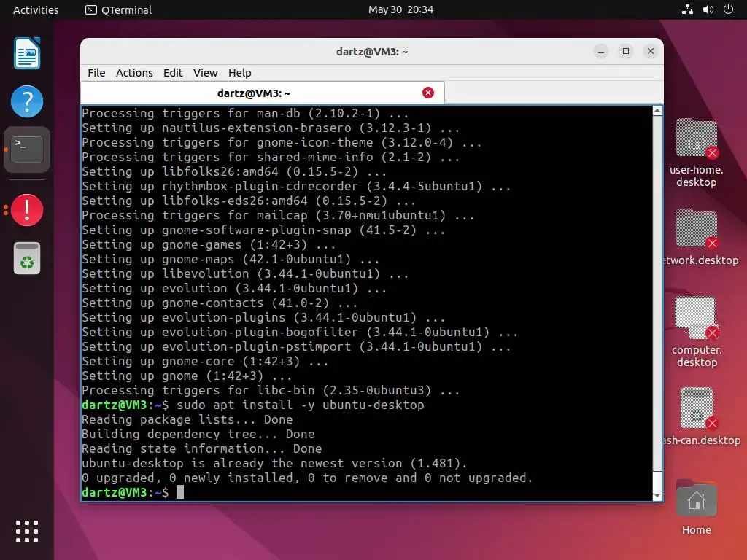The height and width of the screenshot is (560, 747).
Task: Click the terminal icon in the dock
Action: pos(27,149)
